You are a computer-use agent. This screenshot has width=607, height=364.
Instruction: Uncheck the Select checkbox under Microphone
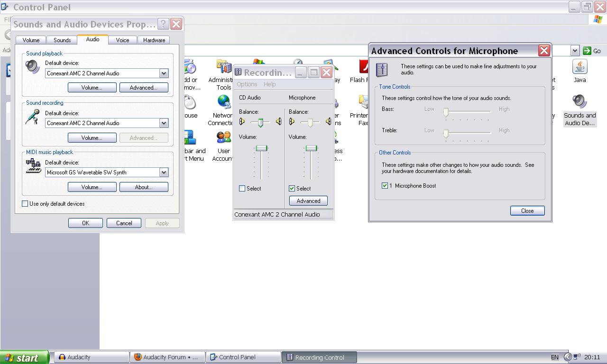click(x=292, y=188)
